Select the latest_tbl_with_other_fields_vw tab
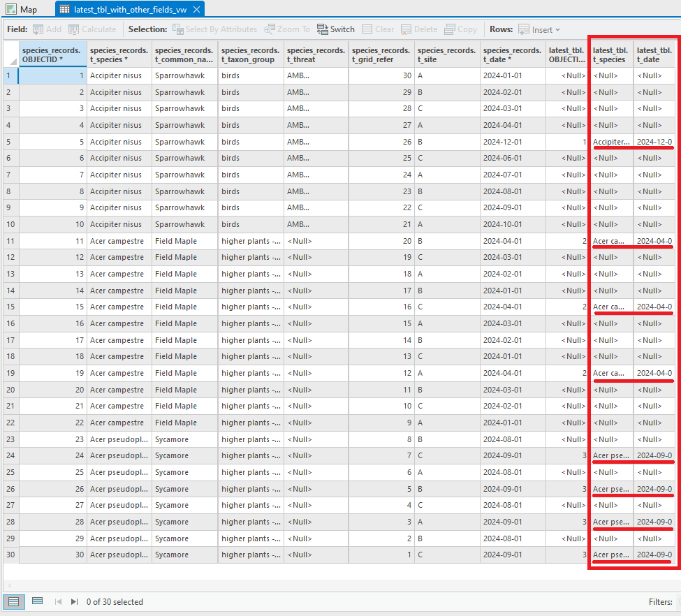The image size is (681, 616). [130, 9]
